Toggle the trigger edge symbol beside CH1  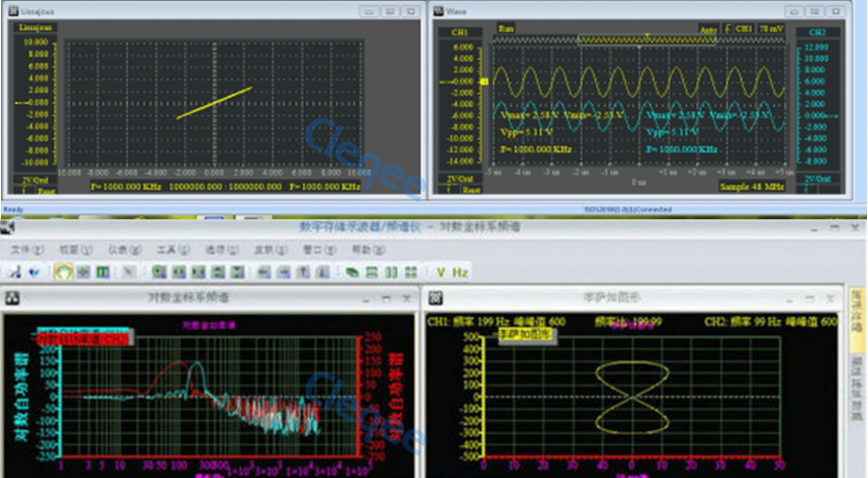click(727, 29)
